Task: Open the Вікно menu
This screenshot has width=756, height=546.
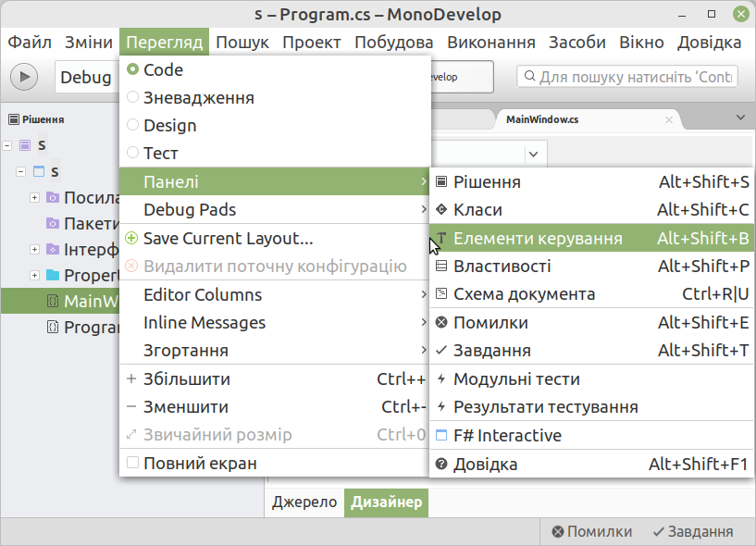Action: coord(641,42)
